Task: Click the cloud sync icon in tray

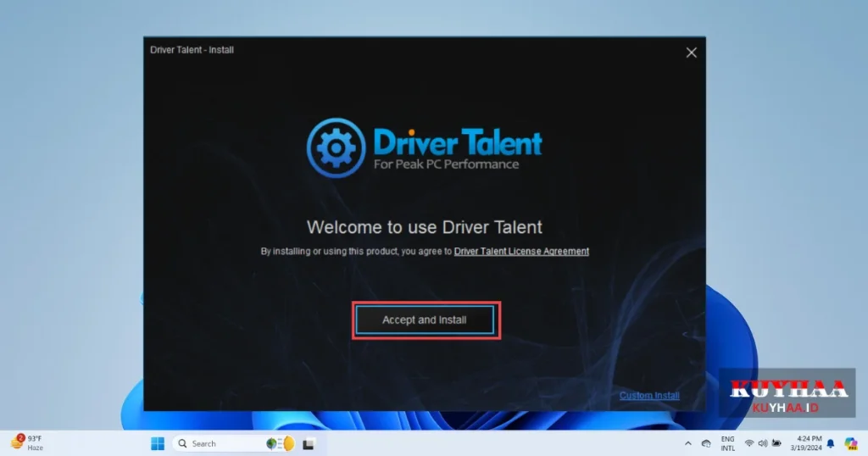Action: coord(706,443)
